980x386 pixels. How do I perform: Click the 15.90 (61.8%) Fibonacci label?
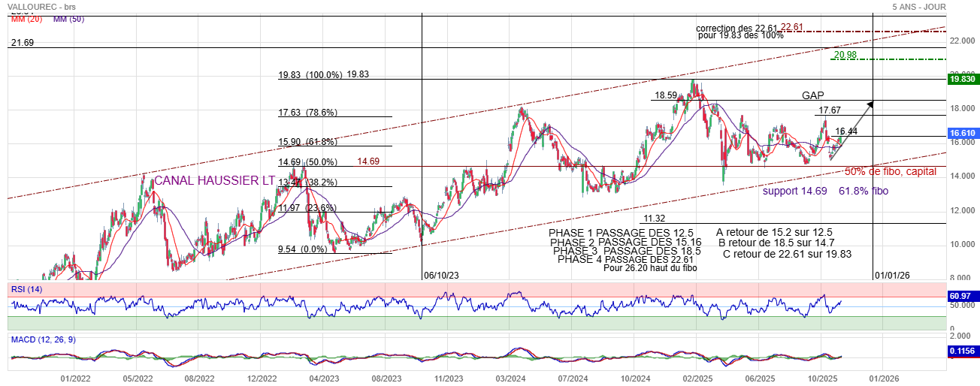308,142
